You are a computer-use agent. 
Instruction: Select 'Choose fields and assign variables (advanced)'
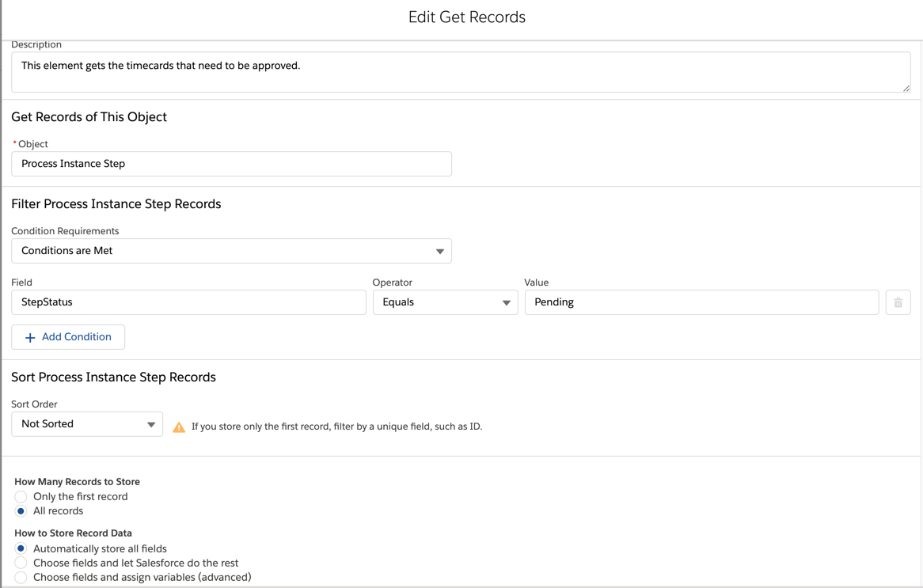click(21, 578)
